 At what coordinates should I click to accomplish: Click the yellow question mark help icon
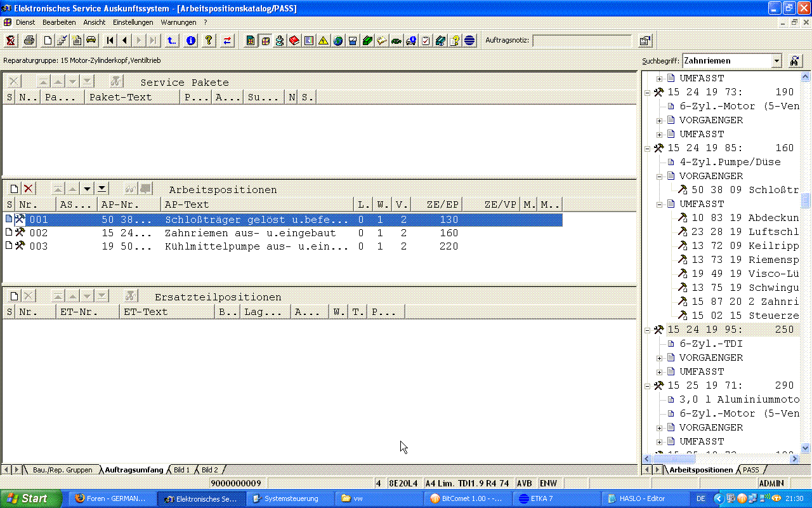pos(208,41)
